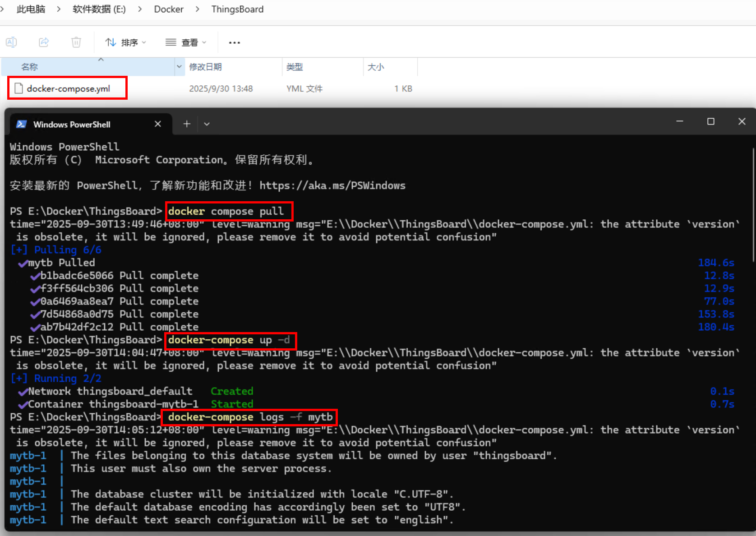
Task: Navigate to Docker folder in breadcrumb
Action: click(x=169, y=9)
